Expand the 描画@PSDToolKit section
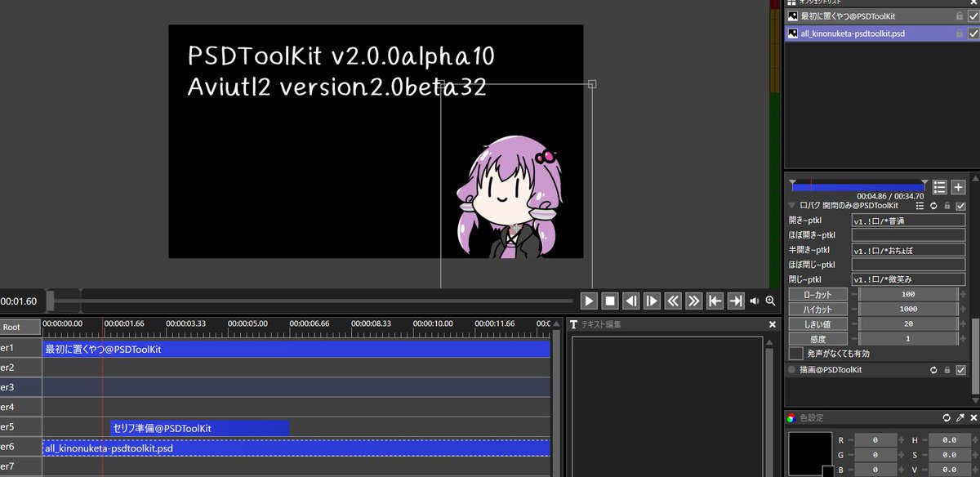 click(x=792, y=370)
